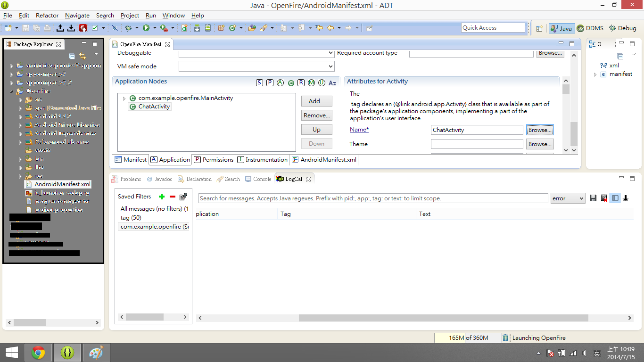The image size is (644, 362).
Task: Click the Quick Access search box
Action: coord(493,28)
